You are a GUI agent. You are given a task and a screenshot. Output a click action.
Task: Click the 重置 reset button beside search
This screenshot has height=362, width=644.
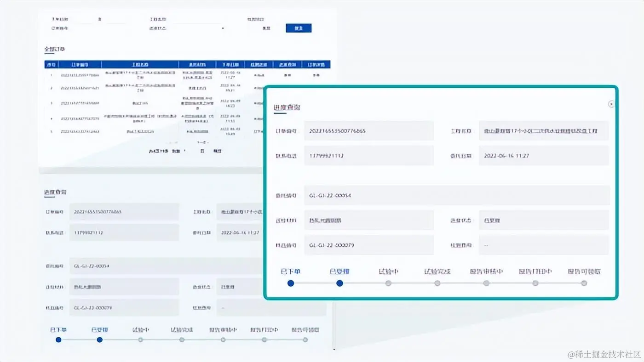tap(266, 28)
